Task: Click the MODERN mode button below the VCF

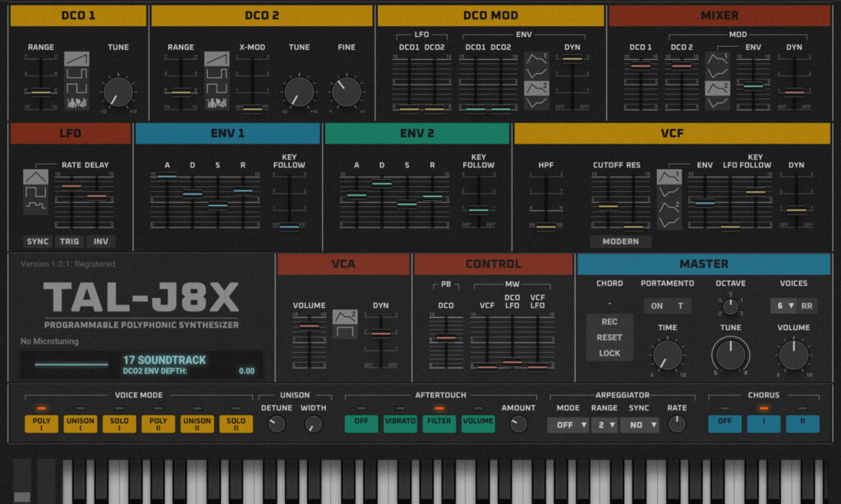Action: click(621, 241)
